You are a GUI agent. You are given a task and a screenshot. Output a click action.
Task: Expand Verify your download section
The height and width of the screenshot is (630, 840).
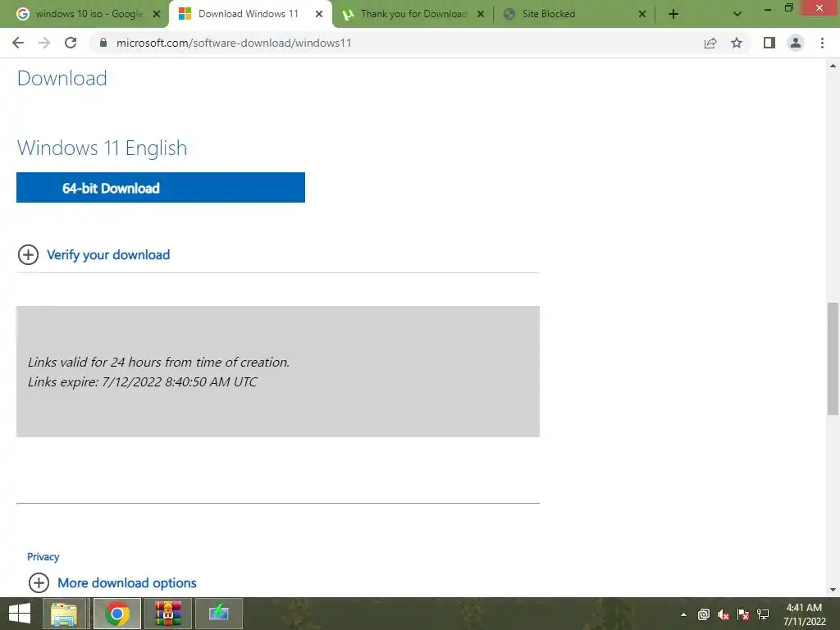coord(94,255)
